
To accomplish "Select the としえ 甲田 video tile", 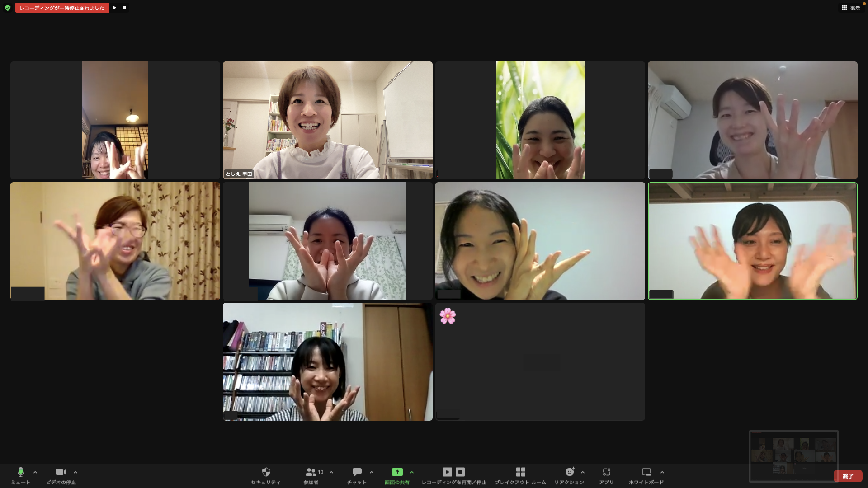I will coord(328,120).
